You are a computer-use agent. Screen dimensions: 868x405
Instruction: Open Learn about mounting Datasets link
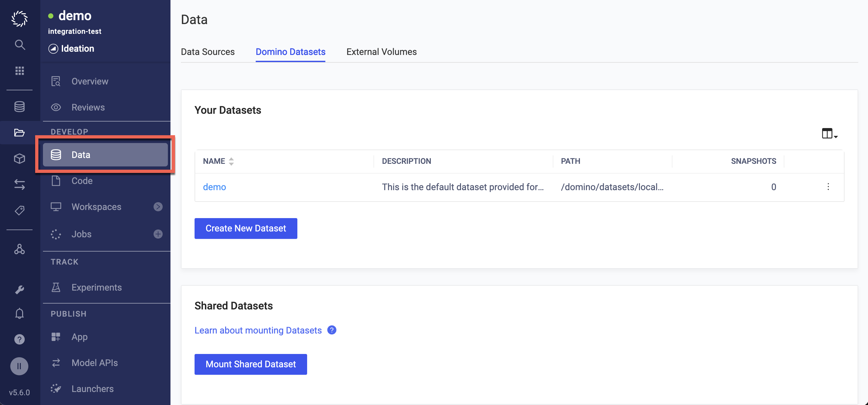(x=258, y=330)
